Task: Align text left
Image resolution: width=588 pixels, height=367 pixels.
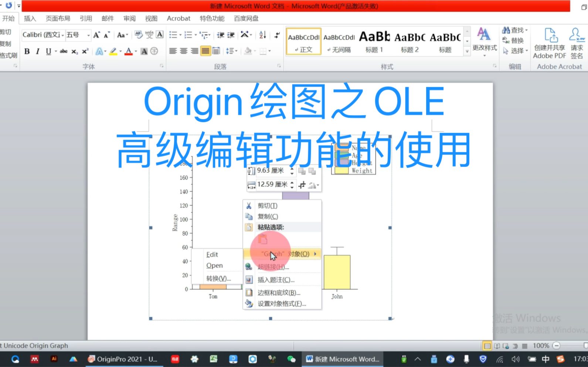Action: (x=173, y=51)
